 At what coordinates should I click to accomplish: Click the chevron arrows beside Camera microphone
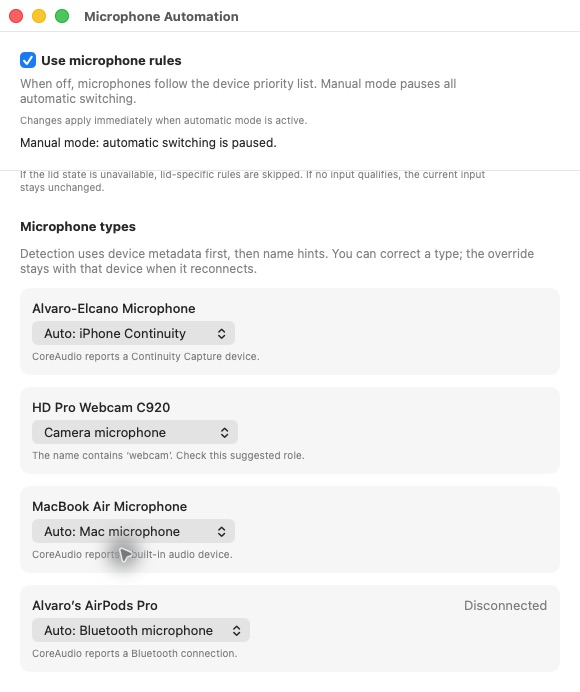pos(225,432)
